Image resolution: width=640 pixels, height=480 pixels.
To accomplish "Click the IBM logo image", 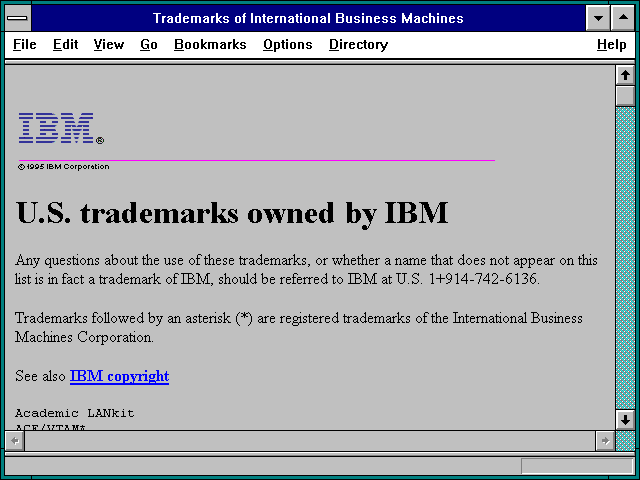I will 61,128.
